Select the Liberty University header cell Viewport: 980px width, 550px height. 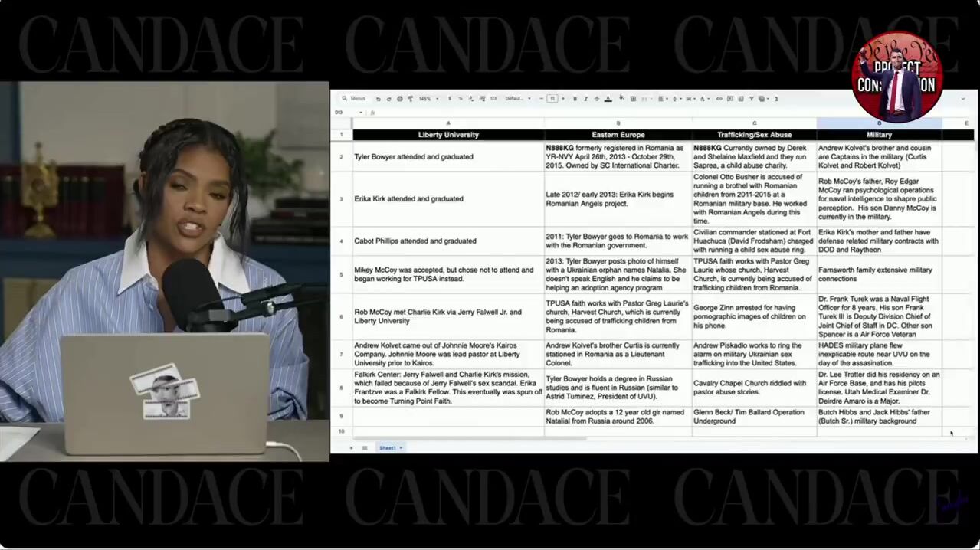point(448,135)
